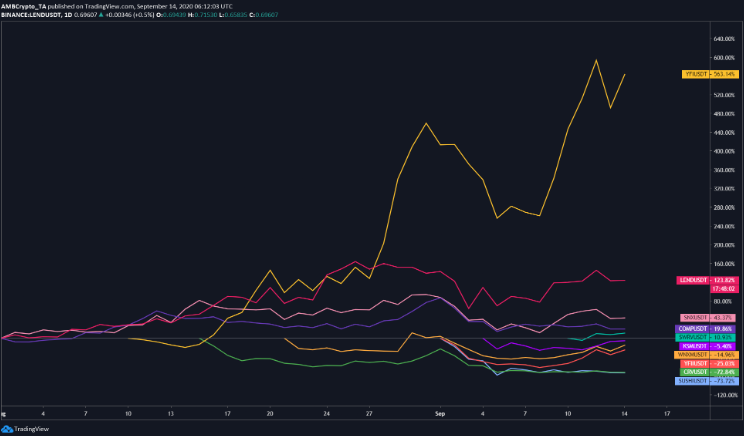This screenshot has height=436, width=744.
Task: Click the yellow YFI line's highest peak
Action: point(597,60)
